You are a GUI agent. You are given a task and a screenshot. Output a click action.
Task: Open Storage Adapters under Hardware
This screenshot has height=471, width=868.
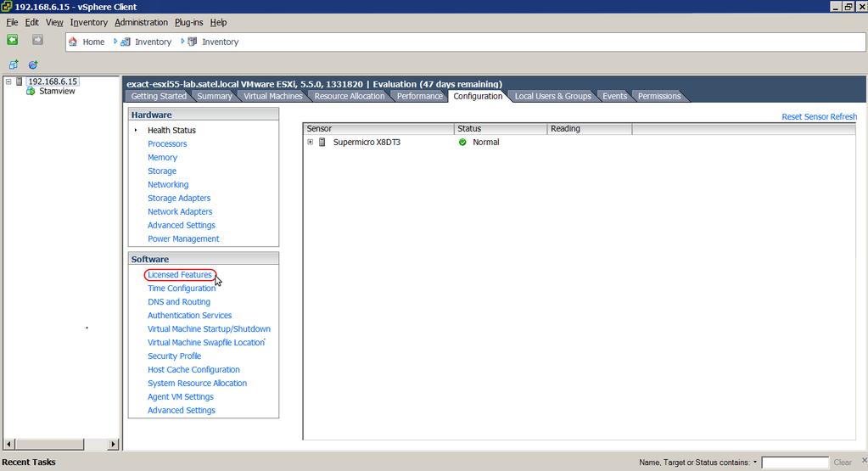(x=179, y=198)
